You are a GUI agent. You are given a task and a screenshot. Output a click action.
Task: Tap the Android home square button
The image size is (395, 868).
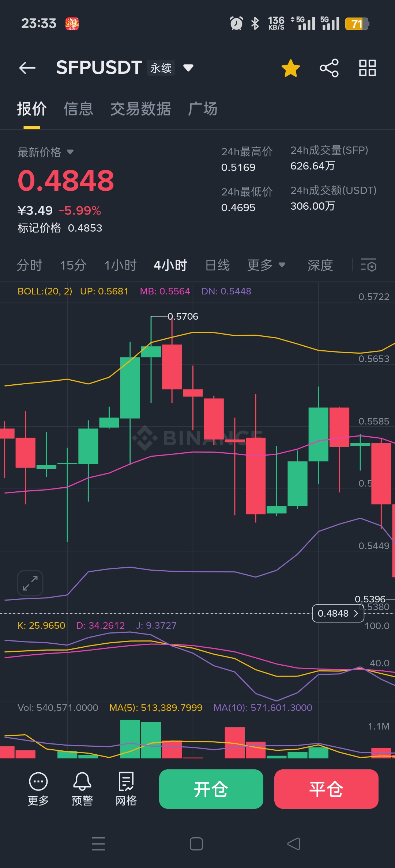[x=196, y=844]
